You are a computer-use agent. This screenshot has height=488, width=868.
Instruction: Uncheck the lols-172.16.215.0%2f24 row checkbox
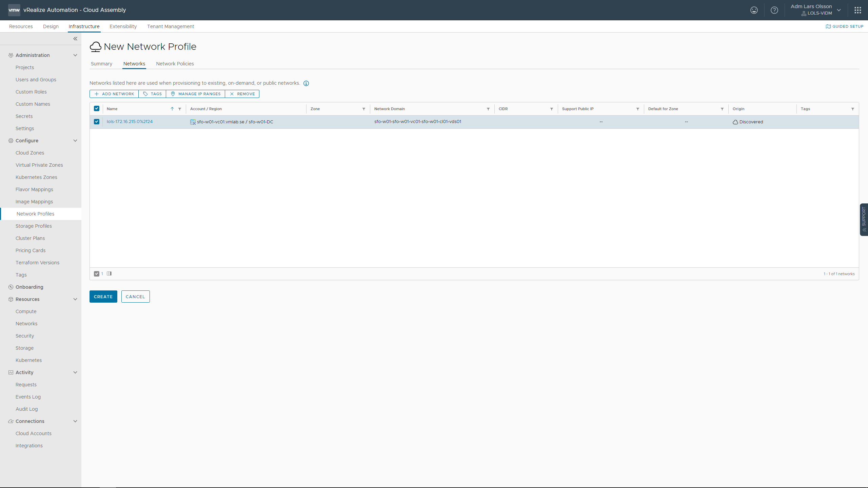coord(97,122)
